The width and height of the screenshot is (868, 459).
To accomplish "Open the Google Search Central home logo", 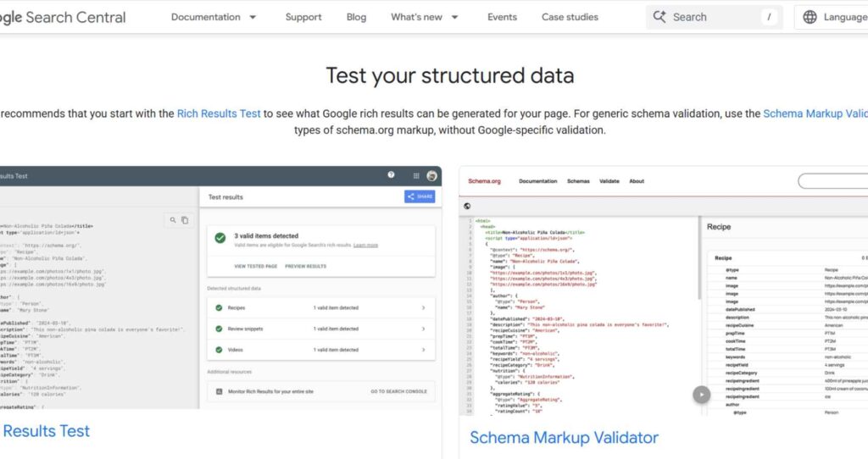I will (x=63, y=17).
